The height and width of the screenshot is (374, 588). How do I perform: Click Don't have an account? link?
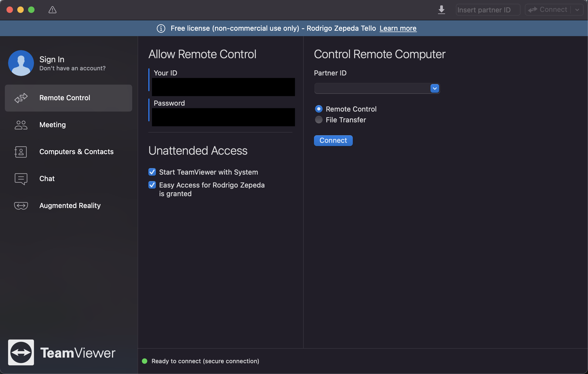(73, 68)
